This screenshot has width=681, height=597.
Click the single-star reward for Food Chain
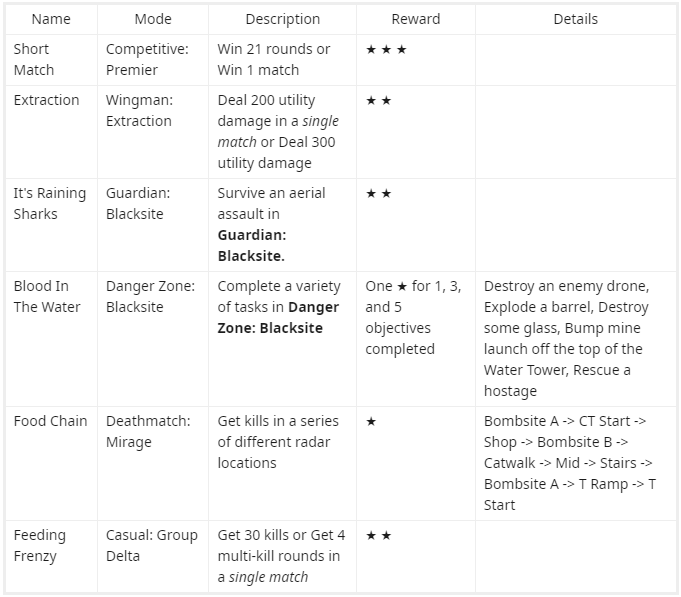coord(371,421)
